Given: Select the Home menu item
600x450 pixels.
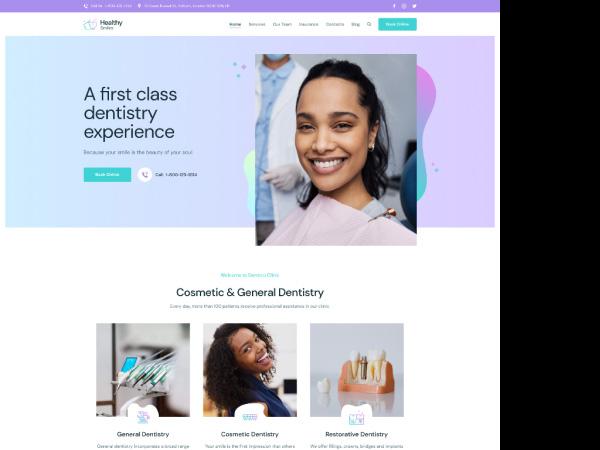Looking at the screenshot, I should (235, 24).
